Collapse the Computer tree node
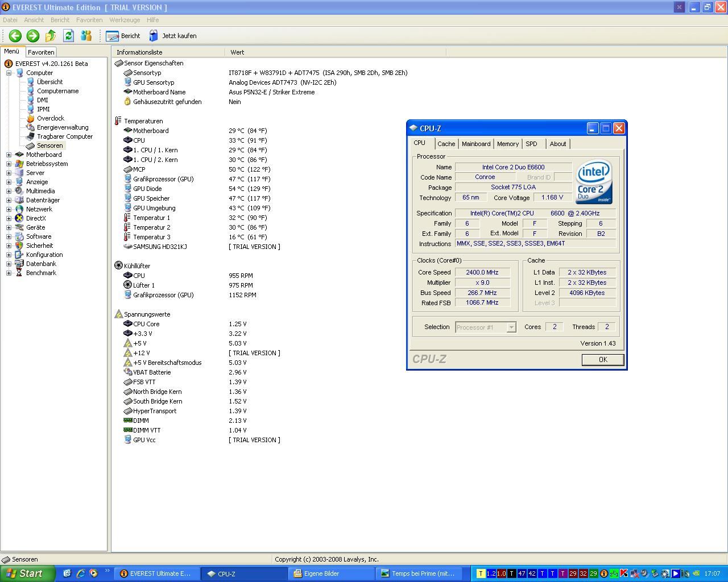The height and width of the screenshot is (582, 728). point(9,73)
